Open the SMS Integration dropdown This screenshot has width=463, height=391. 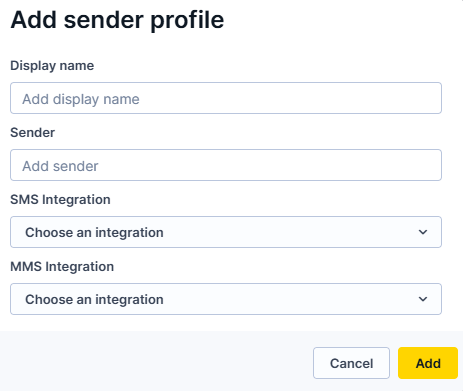click(x=226, y=232)
